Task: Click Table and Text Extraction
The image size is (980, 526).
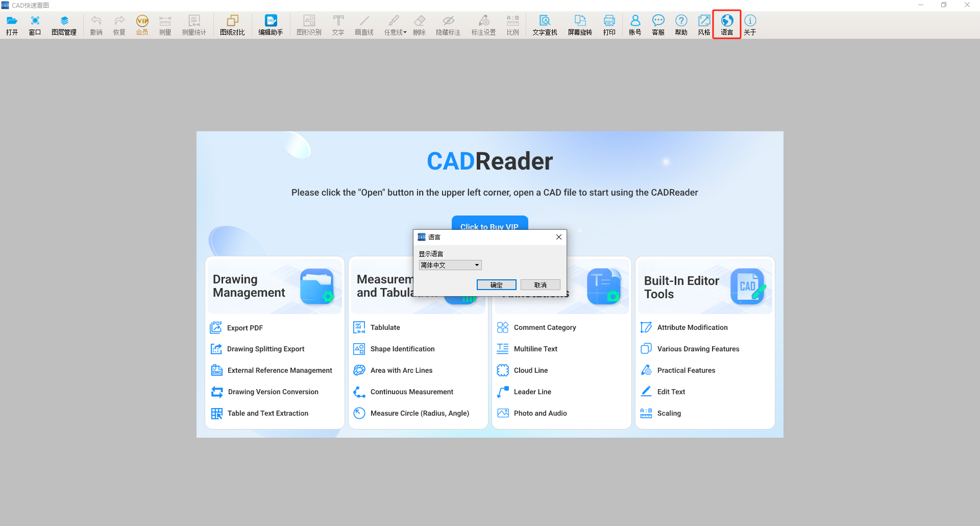Action: (x=267, y=413)
